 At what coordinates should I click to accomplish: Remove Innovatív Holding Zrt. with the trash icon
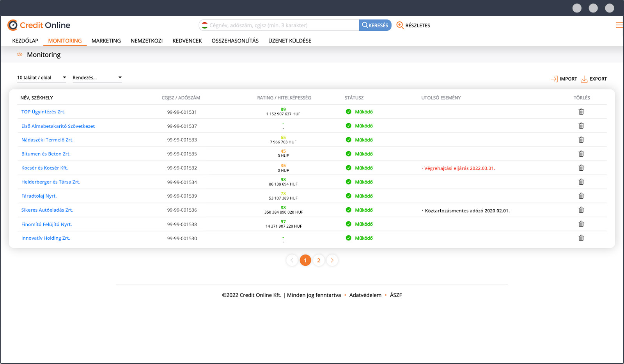[581, 238]
